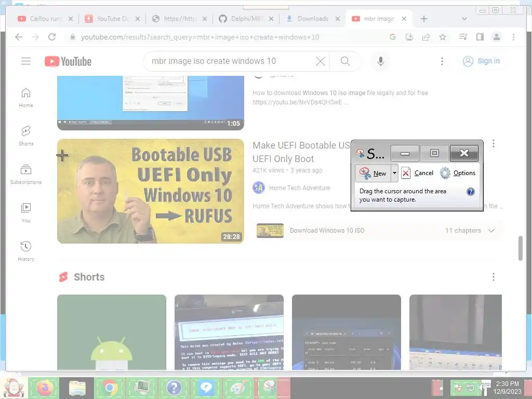Click New in Snipping Tool

coord(373,173)
